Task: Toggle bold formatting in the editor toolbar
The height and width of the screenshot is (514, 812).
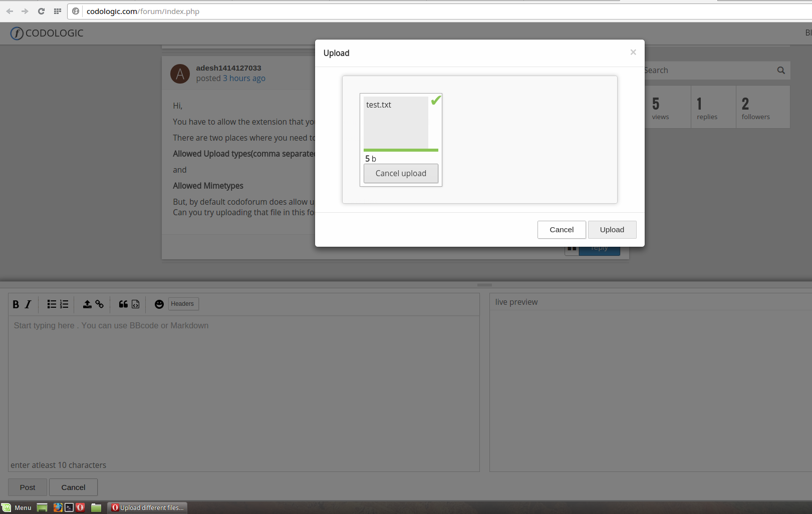Action: click(x=16, y=304)
